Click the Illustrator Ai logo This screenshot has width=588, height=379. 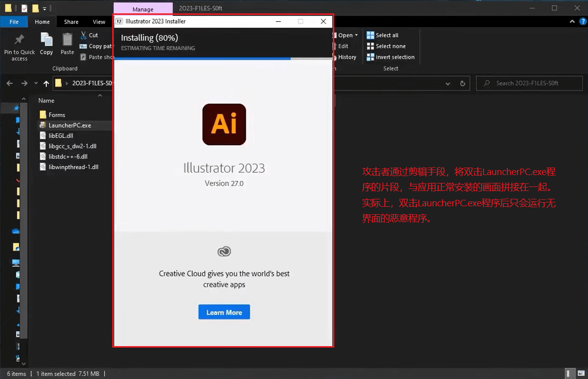click(x=224, y=125)
